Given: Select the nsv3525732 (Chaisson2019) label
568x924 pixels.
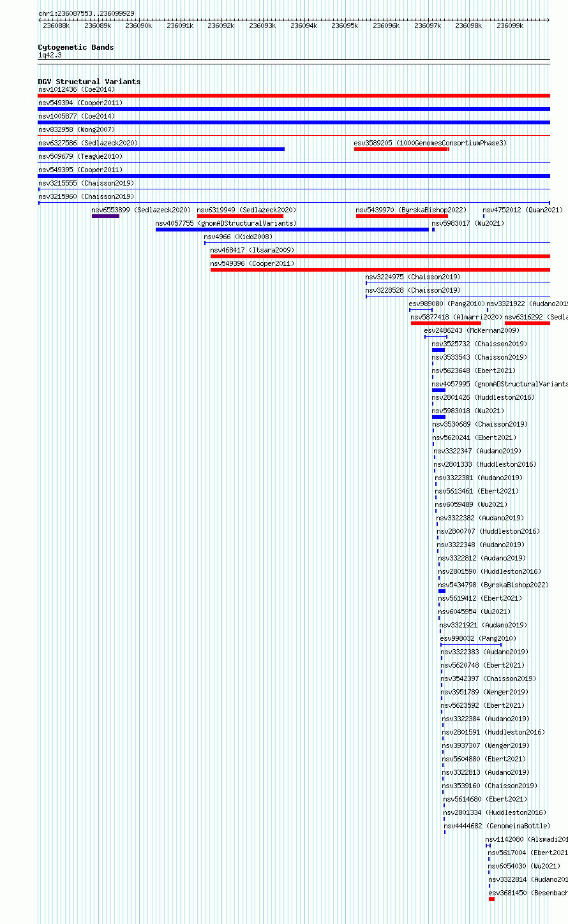Looking at the screenshot, I should point(480,344).
